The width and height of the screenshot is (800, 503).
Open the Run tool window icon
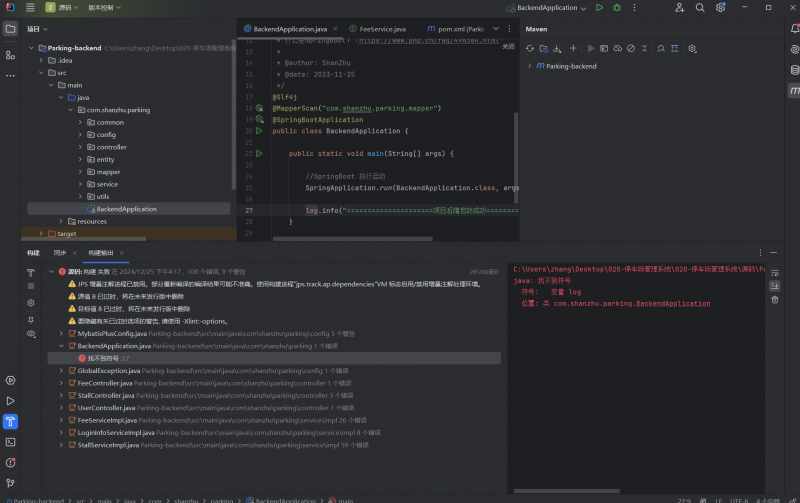click(x=10, y=401)
